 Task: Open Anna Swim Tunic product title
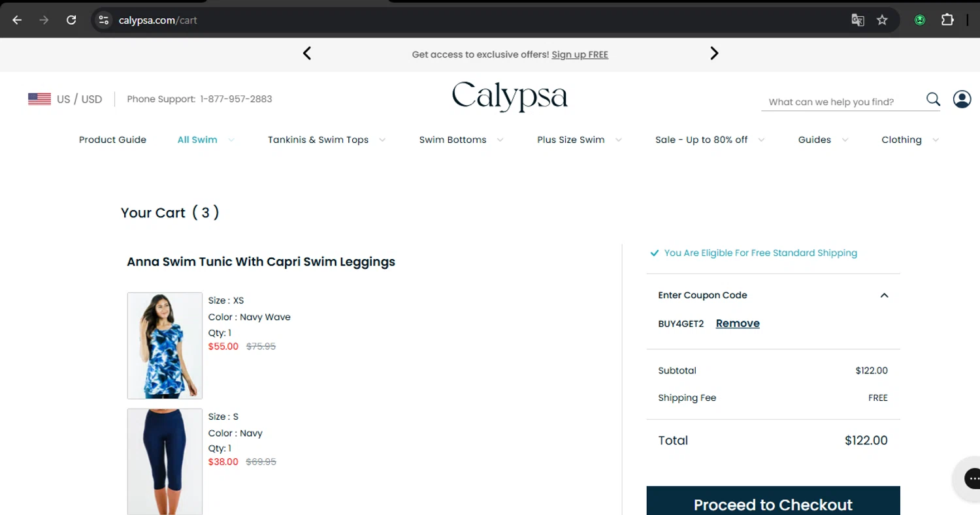click(x=261, y=262)
